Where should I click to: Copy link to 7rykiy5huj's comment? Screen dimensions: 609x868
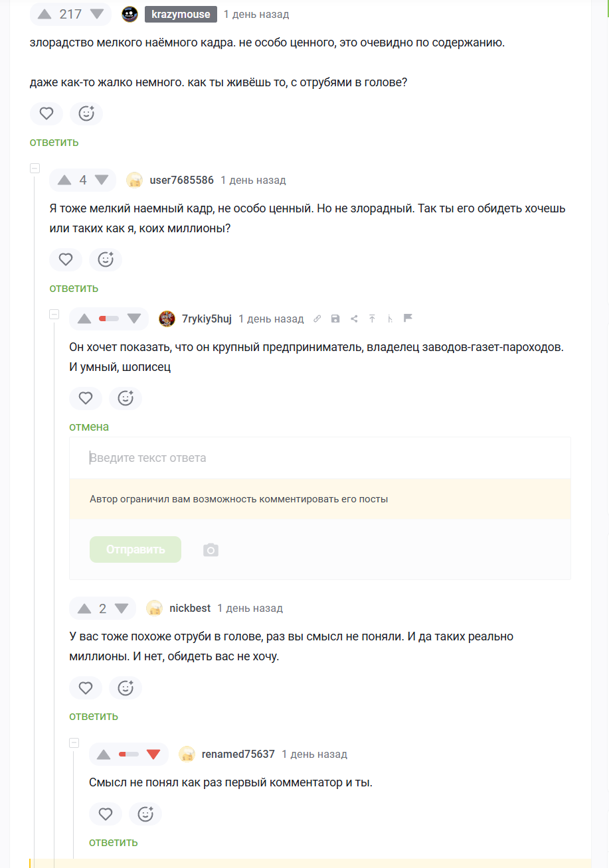coord(317,319)
